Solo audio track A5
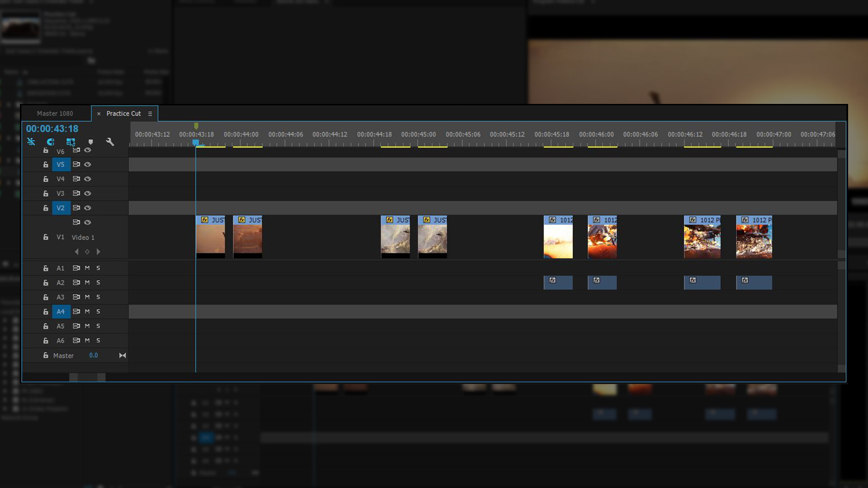868x488 pixels. click(x=98, y=326)
